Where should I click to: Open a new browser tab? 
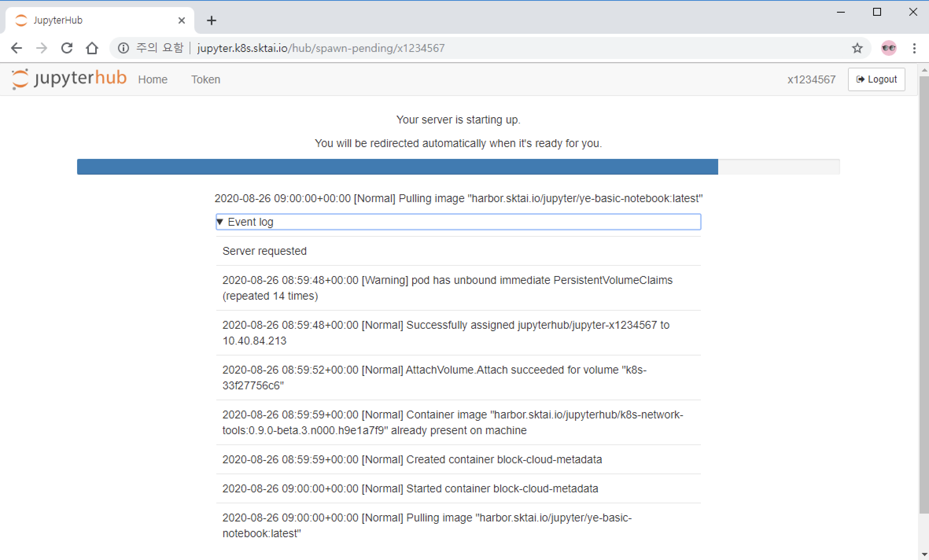tap(211, 20)
